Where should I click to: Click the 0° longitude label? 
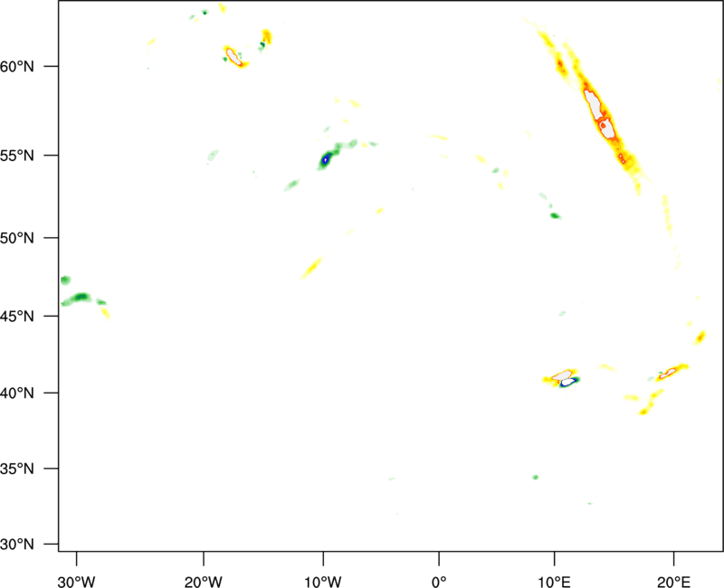[439, 582]
